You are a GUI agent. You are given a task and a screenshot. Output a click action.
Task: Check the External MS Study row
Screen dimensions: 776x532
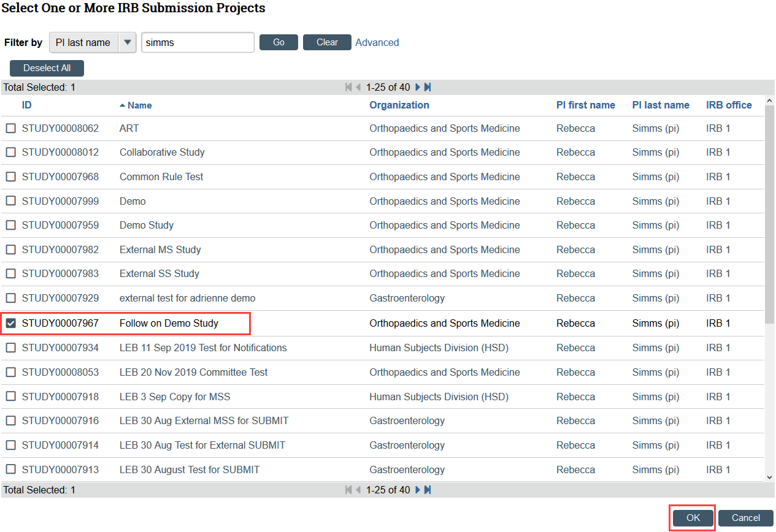click(x=11, y=249)
